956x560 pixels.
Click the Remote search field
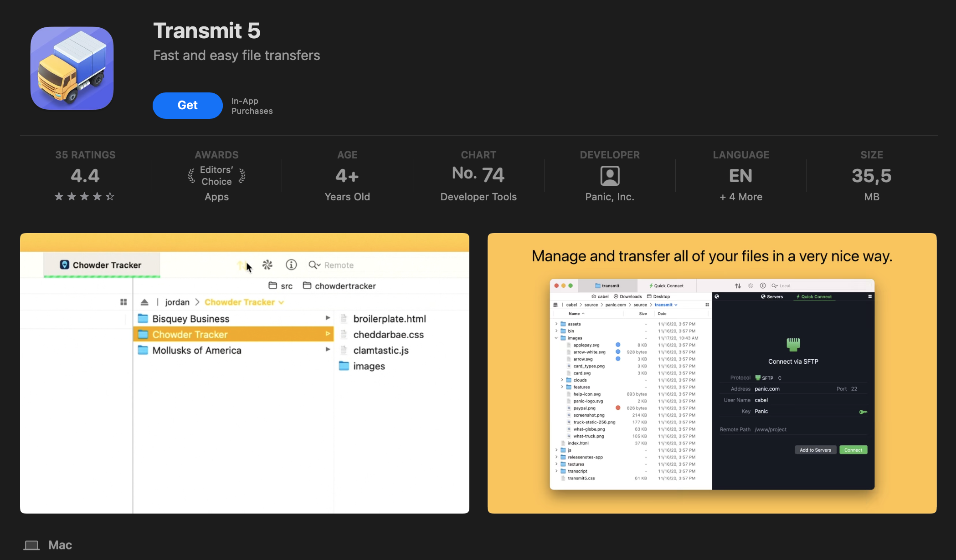coord(339,265)
